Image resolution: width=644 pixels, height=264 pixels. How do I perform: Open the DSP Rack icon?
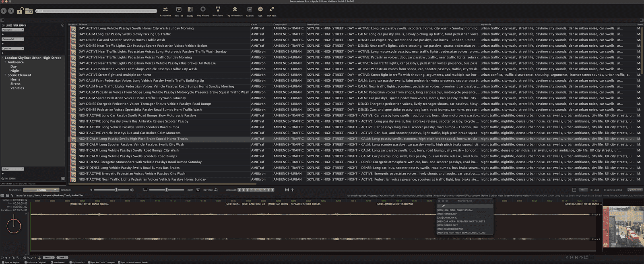pyautogui.click(x=272, y=9)
